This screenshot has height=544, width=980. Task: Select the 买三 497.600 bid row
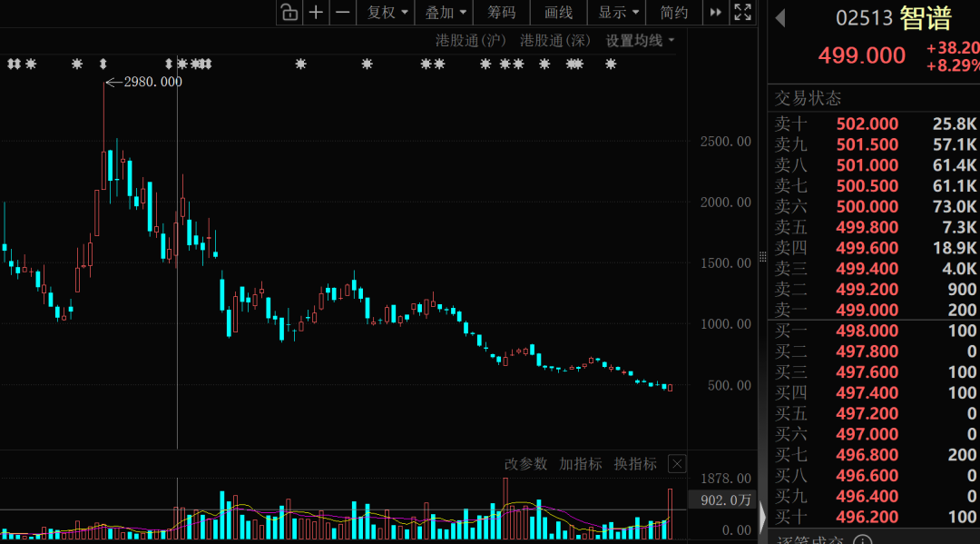875,372
